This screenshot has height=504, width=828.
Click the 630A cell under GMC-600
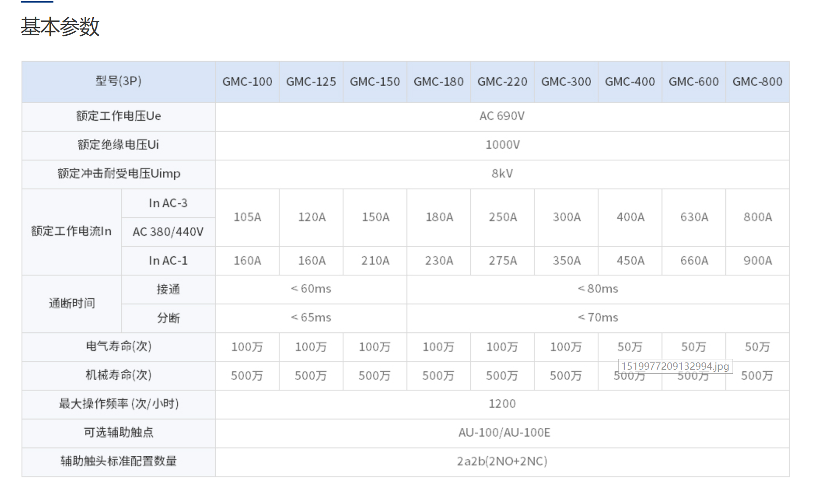coord(694,217)
